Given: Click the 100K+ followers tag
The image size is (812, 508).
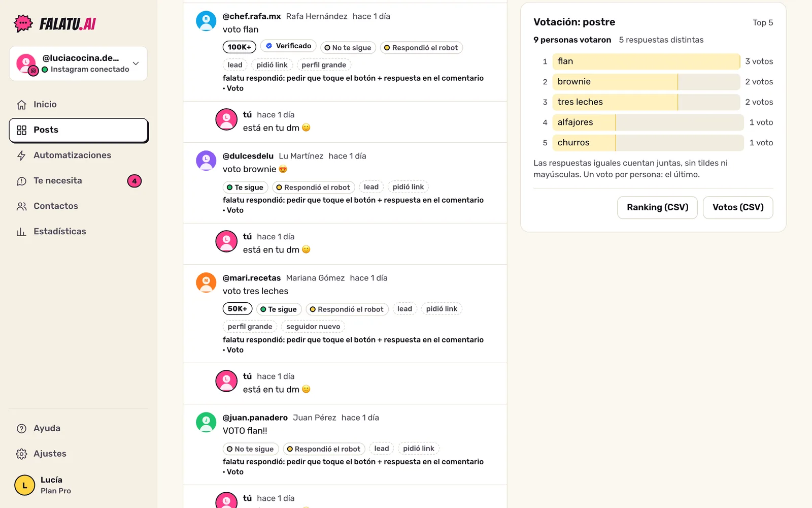Looking at the screenshot, I should pyautogui.click(x=239, y=47).
